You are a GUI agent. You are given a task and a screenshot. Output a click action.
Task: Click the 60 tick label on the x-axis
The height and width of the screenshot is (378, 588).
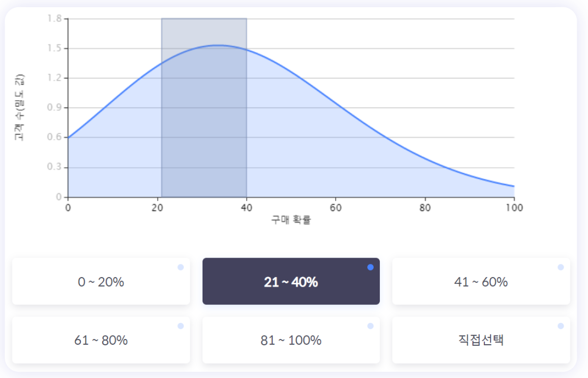click(336, 208)
